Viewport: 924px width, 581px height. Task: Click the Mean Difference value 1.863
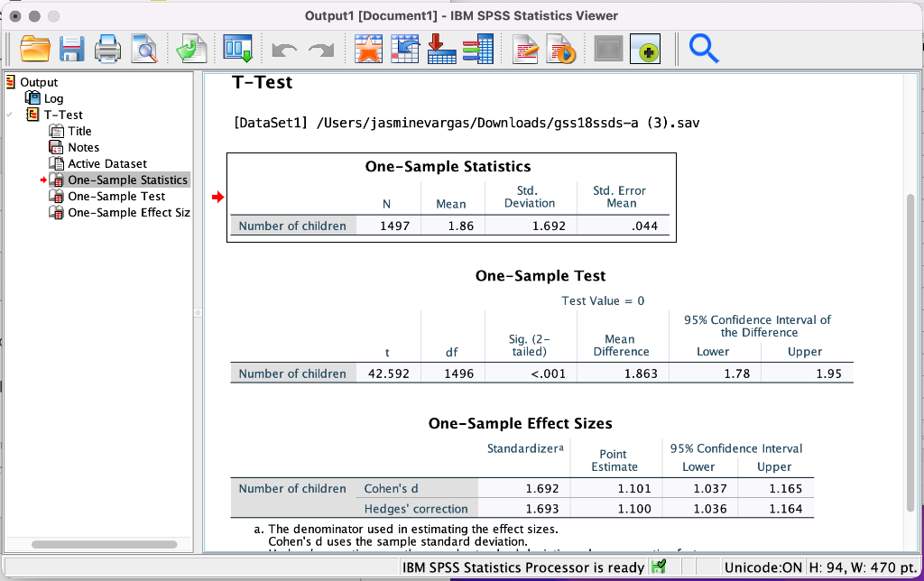pos(641,373)
